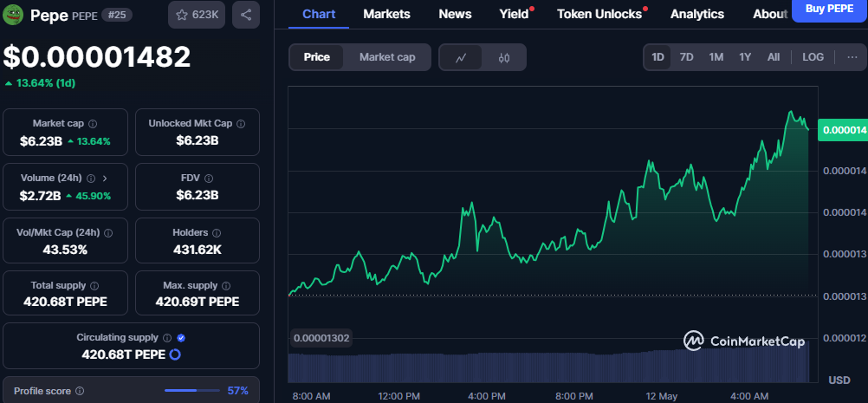Click Circulating supply info icon
The width and height of the screenshot is (868, 403).
(x=167, y=338)
